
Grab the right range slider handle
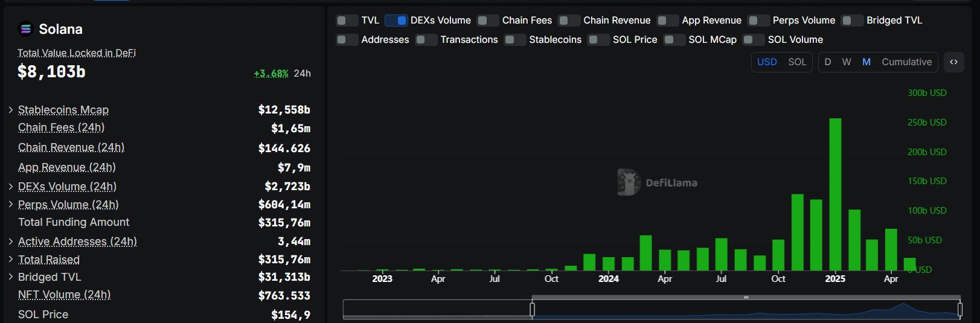(x=960, y=310)
